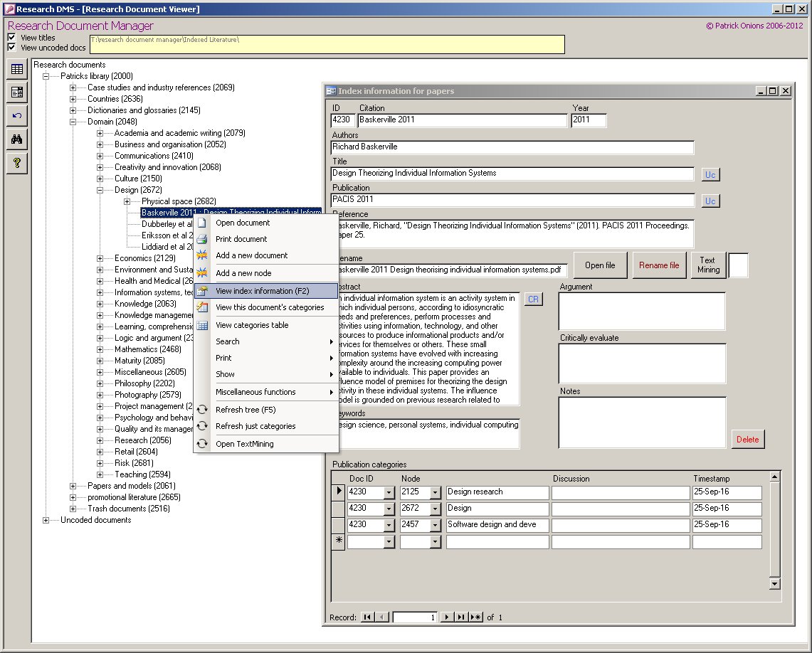
Task: Click the icon beside Open TextMining
Action: pyautogui.click(x=202, y=444)
